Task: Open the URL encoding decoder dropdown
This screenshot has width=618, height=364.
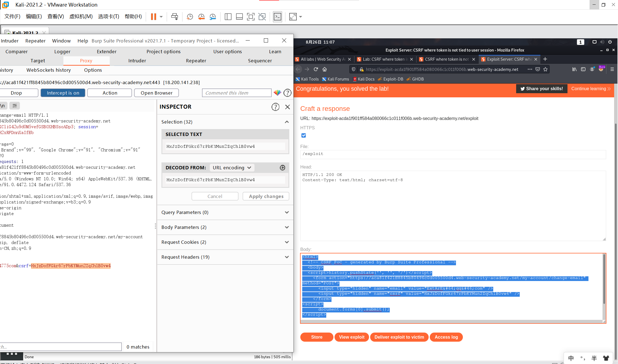Action: (x=232, y=167)
